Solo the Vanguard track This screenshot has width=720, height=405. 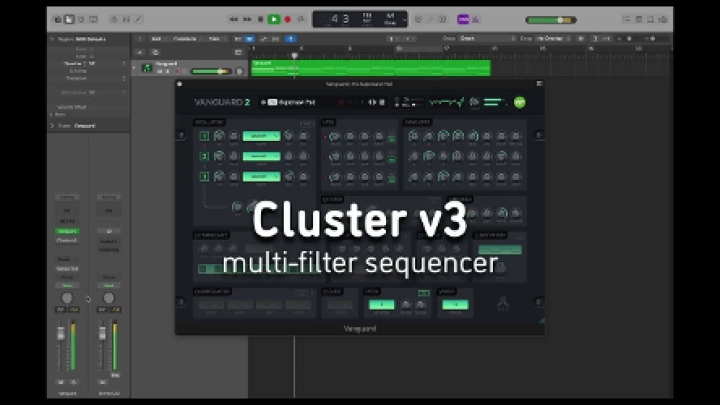click(x=168, y=72)
